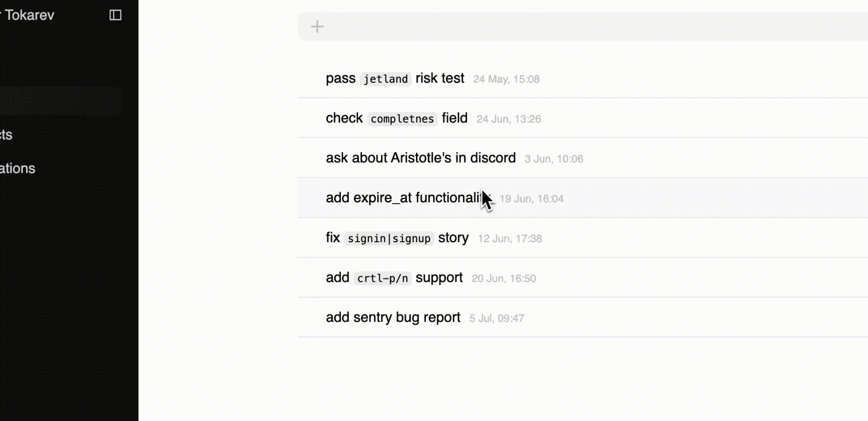Open the sidebar item ending in 'cts'
The image size is (868, 421).
click(6, 135)
